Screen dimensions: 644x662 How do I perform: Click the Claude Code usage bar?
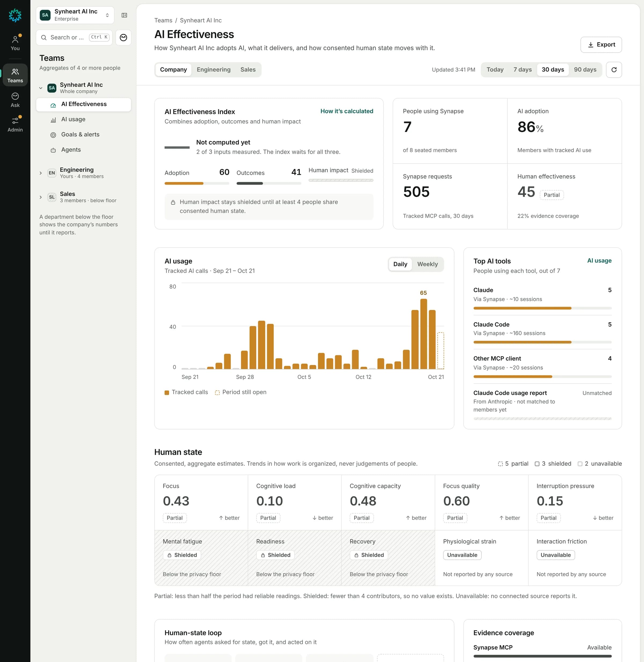(542, 342)
